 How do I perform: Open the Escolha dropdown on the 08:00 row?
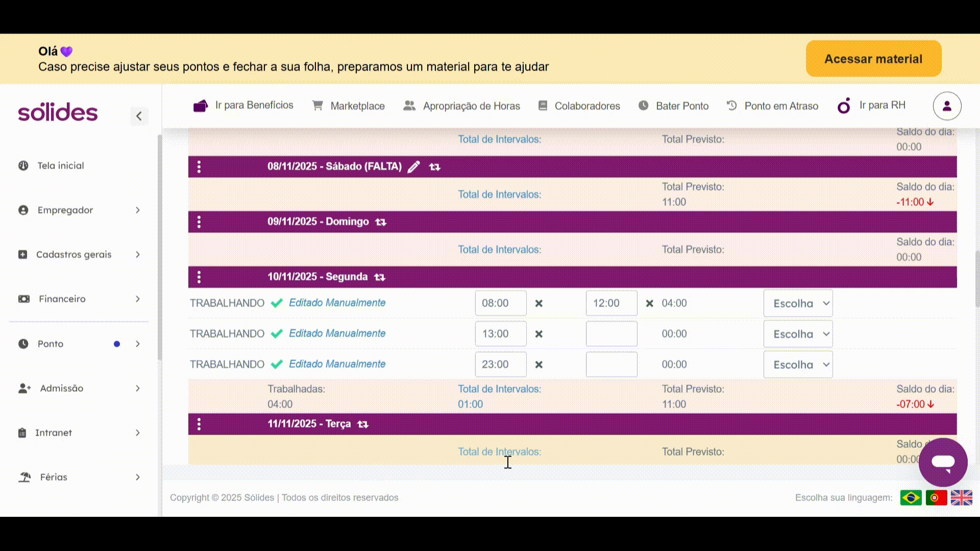[798, 304]
